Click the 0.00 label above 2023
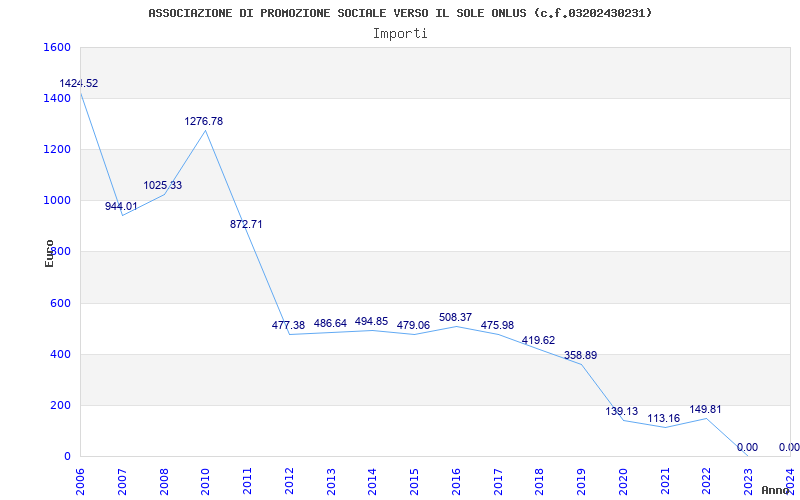The height and width of the screenshot is (500, 800). (747, 447)
